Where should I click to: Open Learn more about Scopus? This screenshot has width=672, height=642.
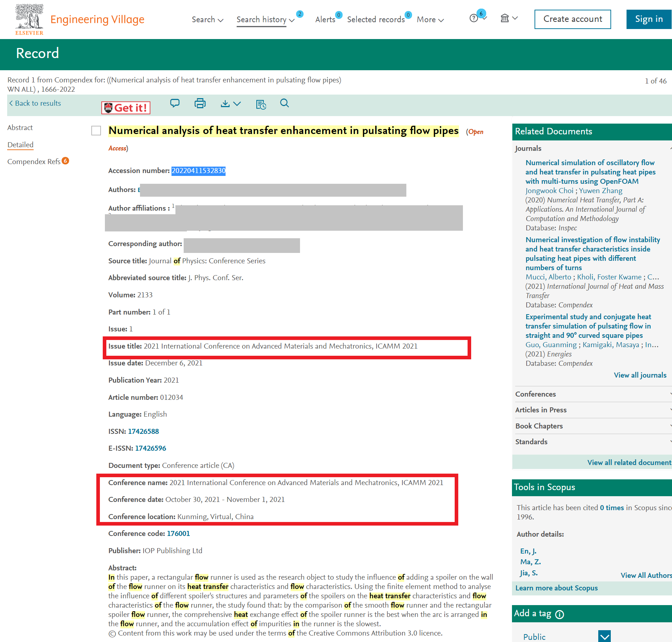pyautogui.click(x=556, y=588)
